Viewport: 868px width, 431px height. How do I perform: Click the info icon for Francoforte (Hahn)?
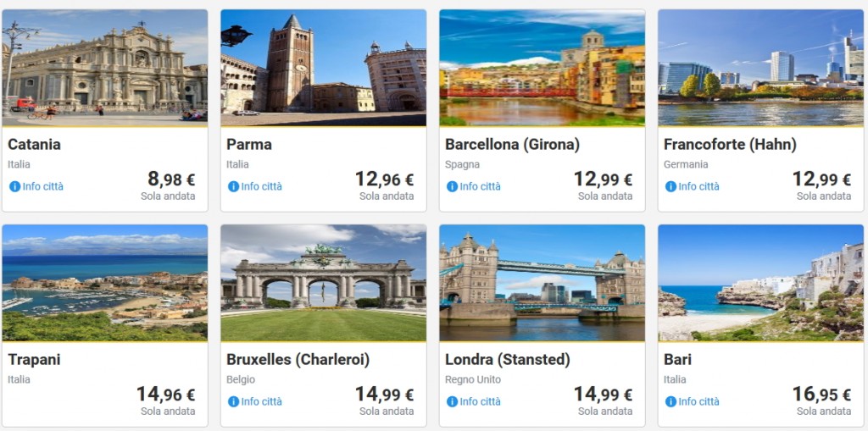(x=670, y=186)
